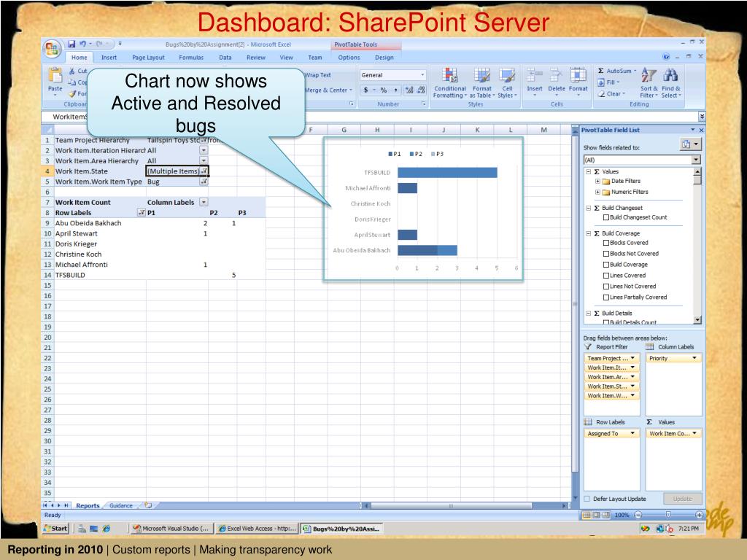Click Insert Worksheet tab icon
This screenshot has width=747, height=560.
(148, 505)
